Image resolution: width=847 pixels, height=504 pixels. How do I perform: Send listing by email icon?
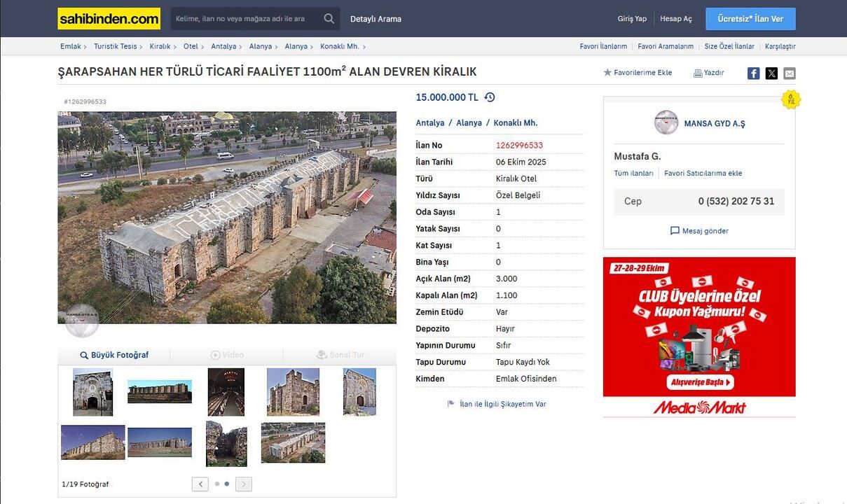(790, 73)
